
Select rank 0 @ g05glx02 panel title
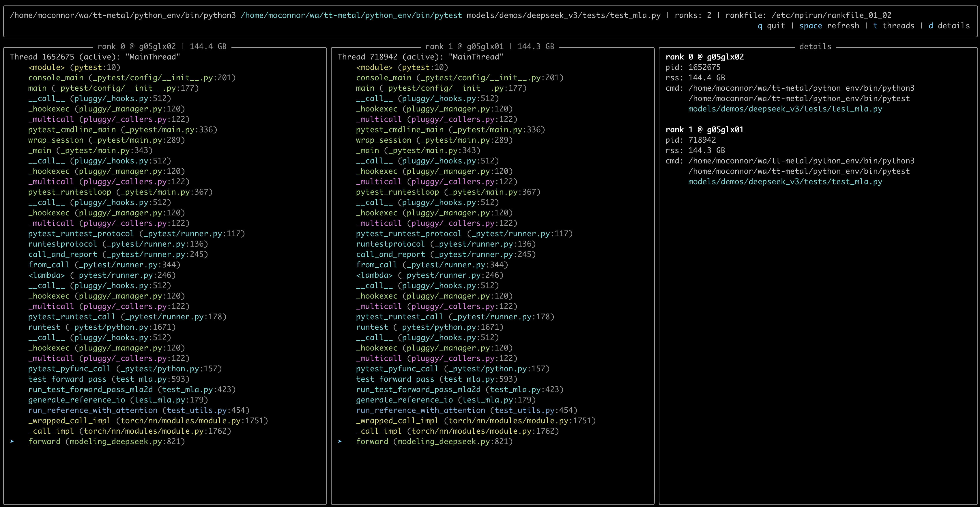[162, 46]
